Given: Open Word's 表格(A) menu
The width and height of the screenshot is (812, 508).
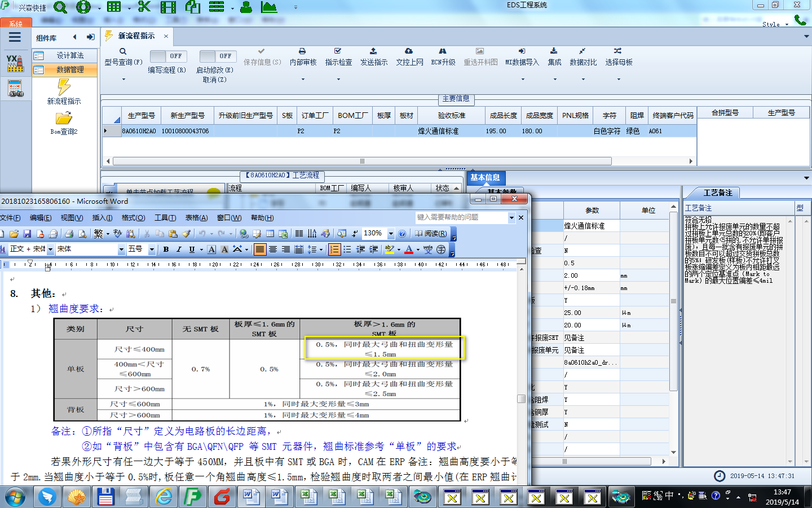Looking at the screenshot, I should (x=196, y=218).
